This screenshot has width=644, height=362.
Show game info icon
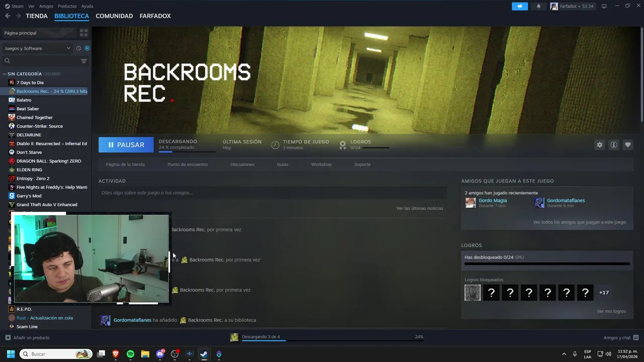[613, 145]
